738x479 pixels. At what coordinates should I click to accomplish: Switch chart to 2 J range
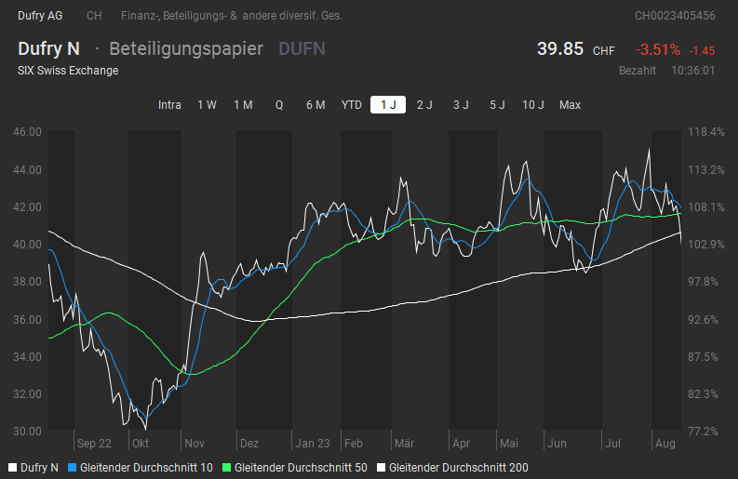[x=425, y=105]
